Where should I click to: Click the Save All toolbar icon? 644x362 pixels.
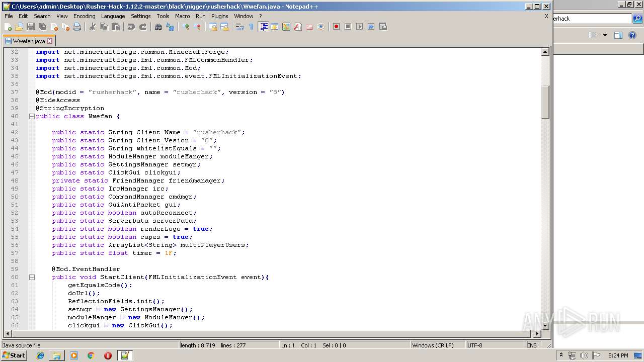[42, 27]
